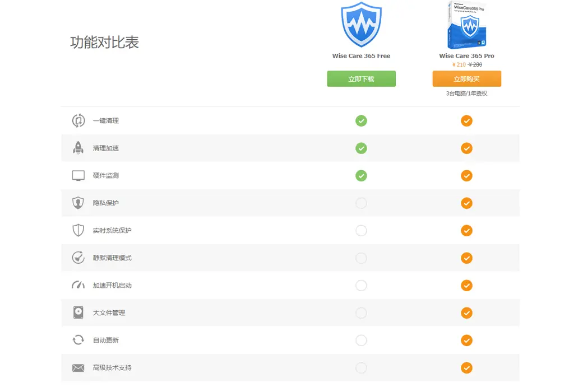Click empty circle for 自动更新 in Free column
Viewport: 583px width, 392px height.
pyautogui.click(x=361, y=340)
